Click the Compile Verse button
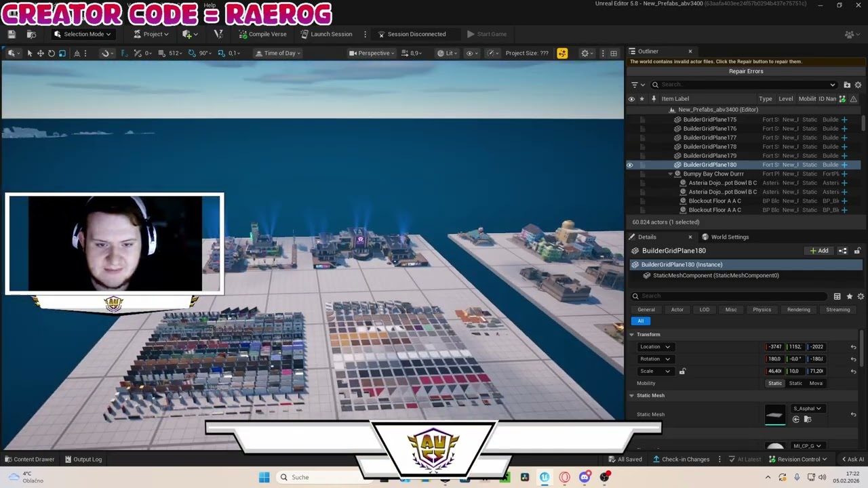The height and width of the screenshot is (488, 868). [x=262, y=34]
